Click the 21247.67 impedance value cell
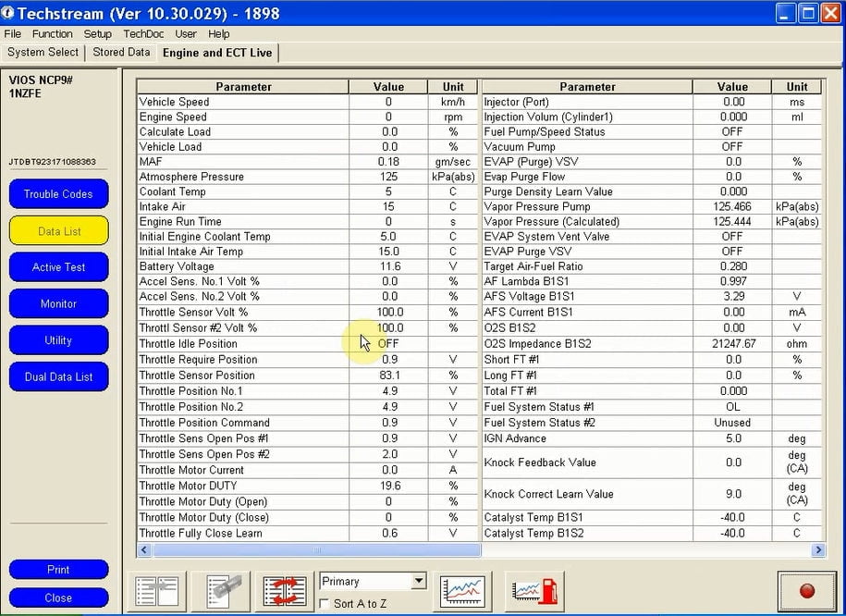This screenshot has height=616, width=846. 732,344
